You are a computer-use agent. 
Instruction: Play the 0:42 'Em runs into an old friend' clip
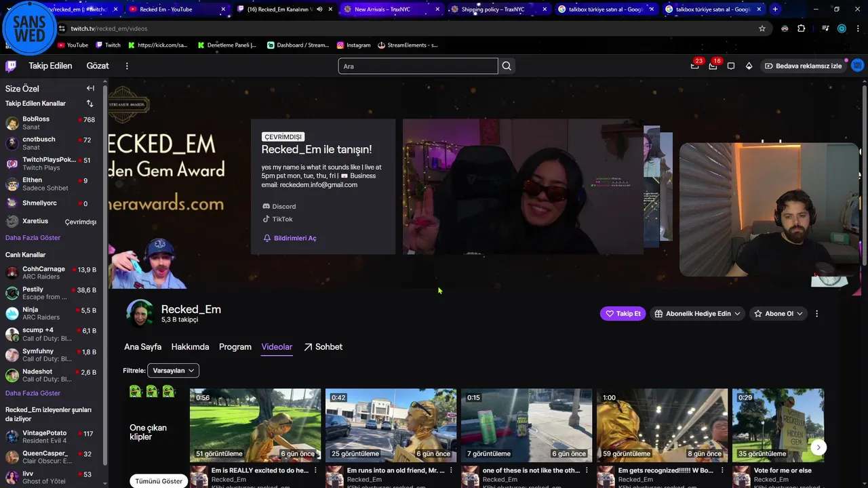click(391, 425)
